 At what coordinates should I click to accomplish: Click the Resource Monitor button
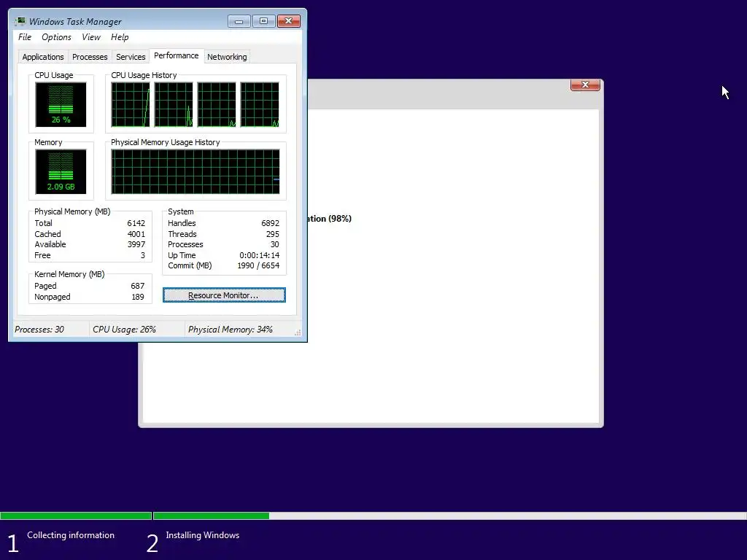[224, 295]
